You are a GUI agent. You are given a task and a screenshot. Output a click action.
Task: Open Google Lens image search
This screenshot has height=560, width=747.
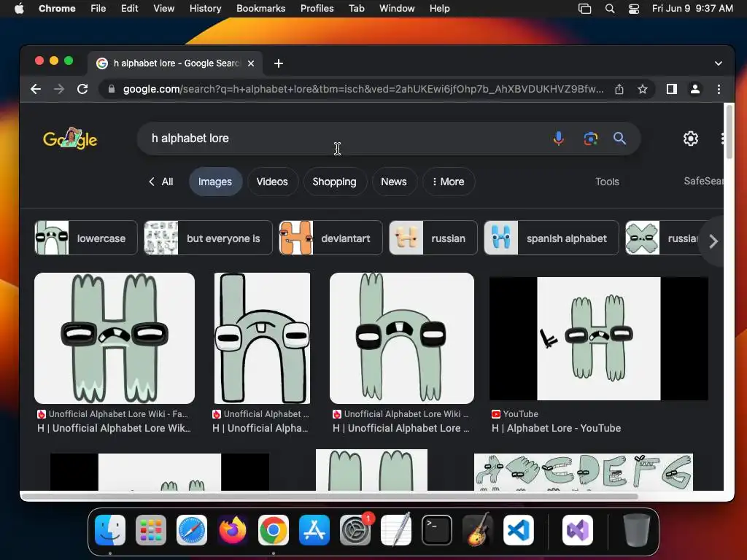pos(591,139)
